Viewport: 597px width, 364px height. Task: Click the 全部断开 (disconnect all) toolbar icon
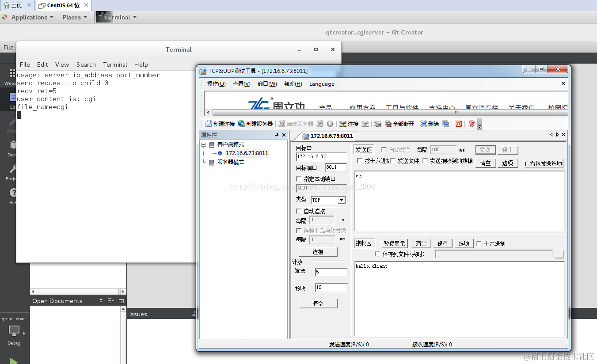pyautogui.click(x=388, y=124)
